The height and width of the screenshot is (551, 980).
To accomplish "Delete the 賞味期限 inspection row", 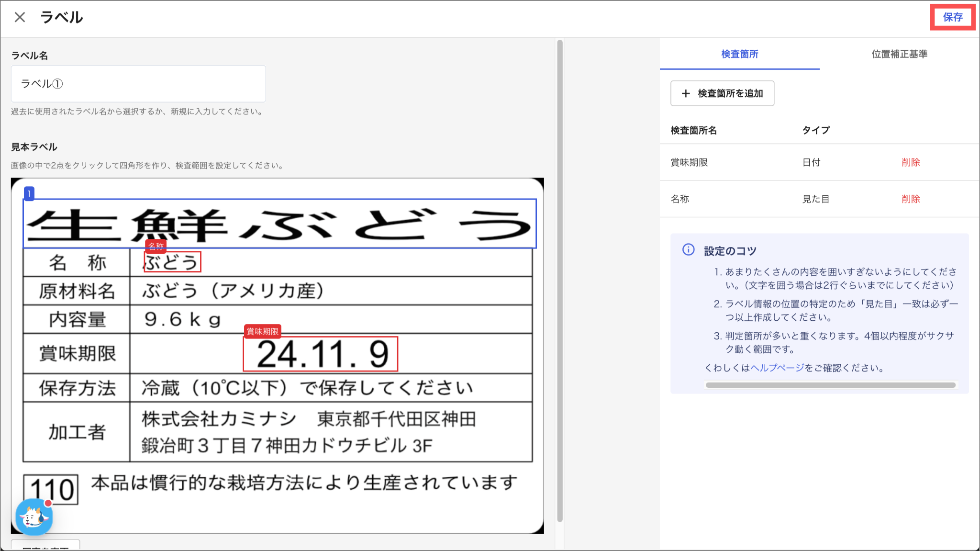I will 910,162.
